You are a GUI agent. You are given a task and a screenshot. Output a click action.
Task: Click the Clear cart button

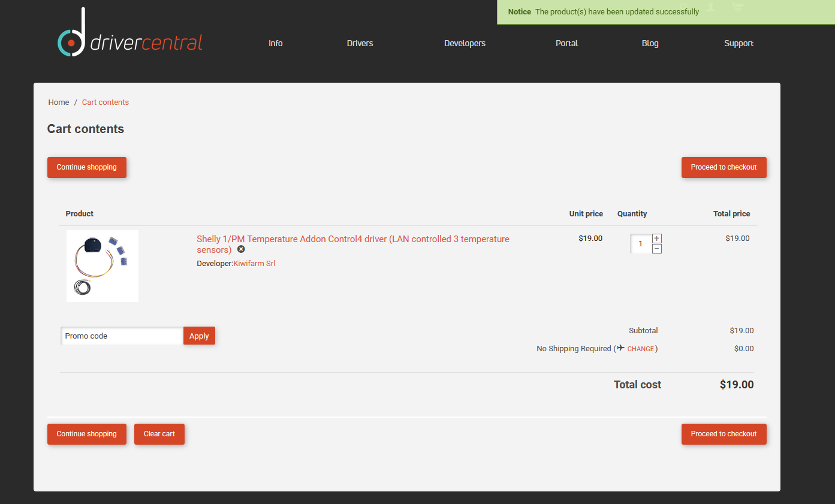pyautogui.click(x=159, y=434)
